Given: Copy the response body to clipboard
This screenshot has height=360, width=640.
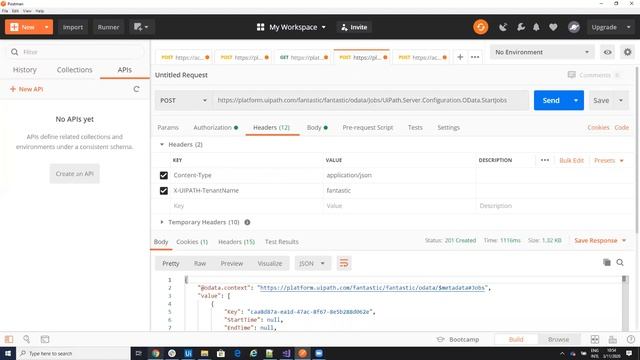Looking at the screenshot, I should [607, 262].
